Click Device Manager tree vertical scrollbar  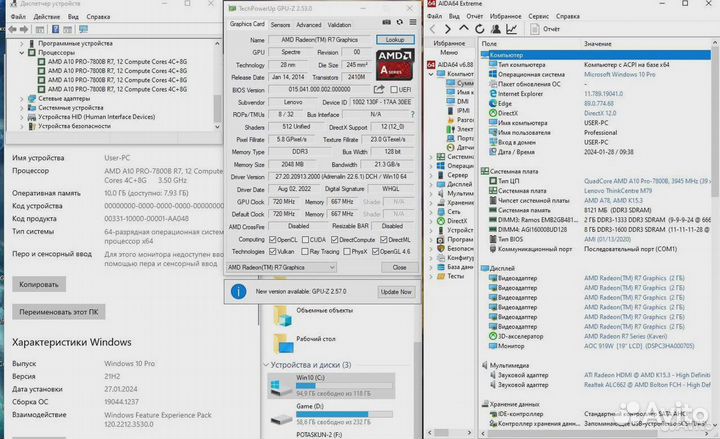point(217,108)
